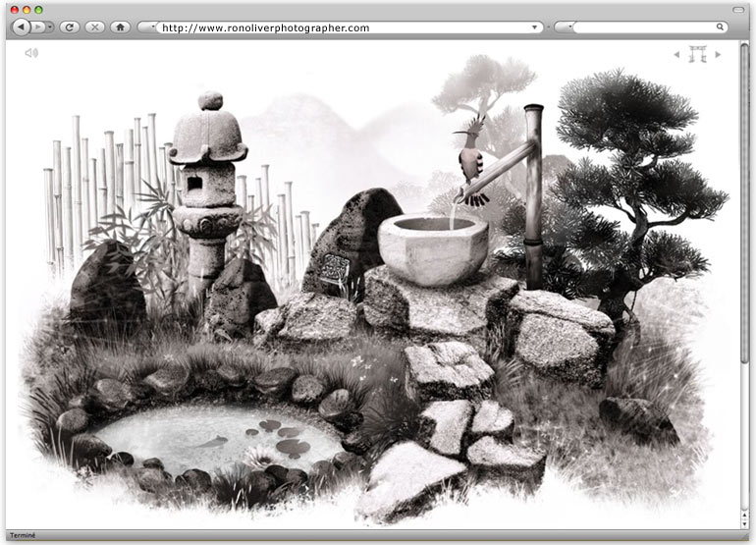
Task: Stop loading with the X toolbar button
Action: pyautogui.click(x=95, y=27)
